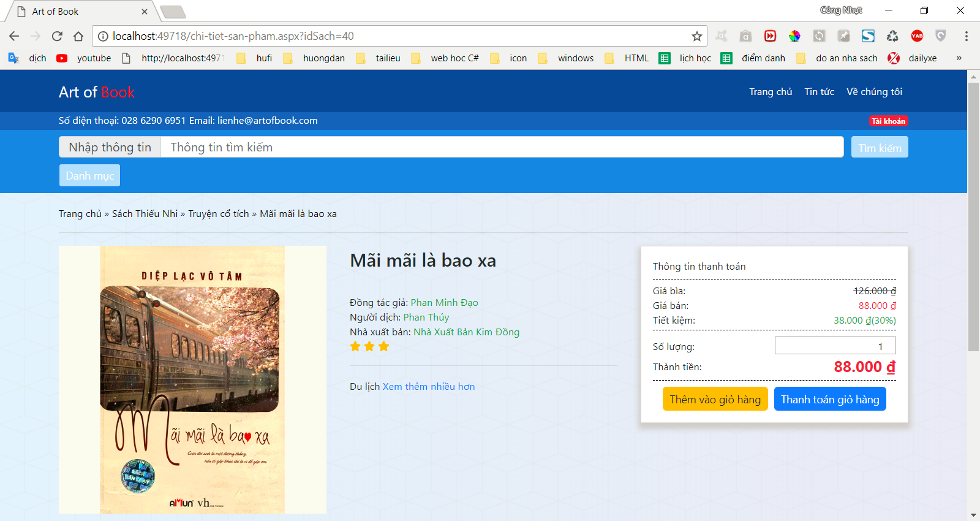Open the dich translate bookmark

[x=28, y=58]
